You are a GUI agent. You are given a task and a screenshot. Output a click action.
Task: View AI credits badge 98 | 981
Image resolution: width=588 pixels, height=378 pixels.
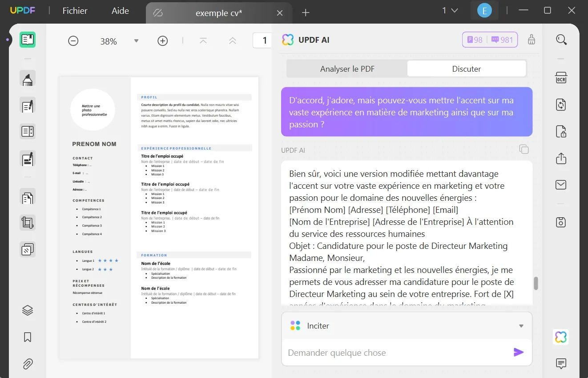point(490,40)
